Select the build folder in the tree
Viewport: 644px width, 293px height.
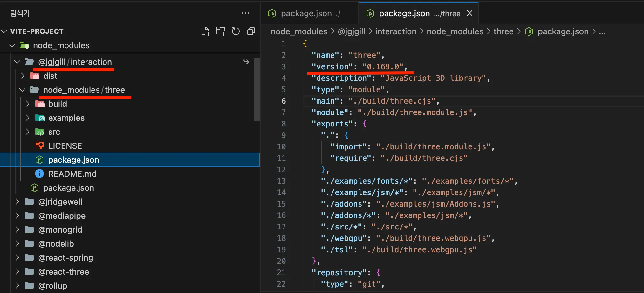click(x=58, y=104)
